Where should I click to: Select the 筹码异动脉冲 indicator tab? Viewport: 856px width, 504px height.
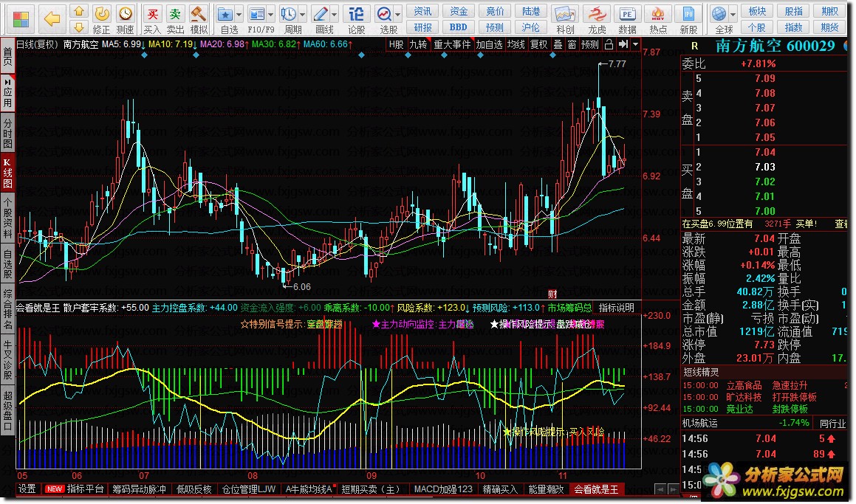139,489
